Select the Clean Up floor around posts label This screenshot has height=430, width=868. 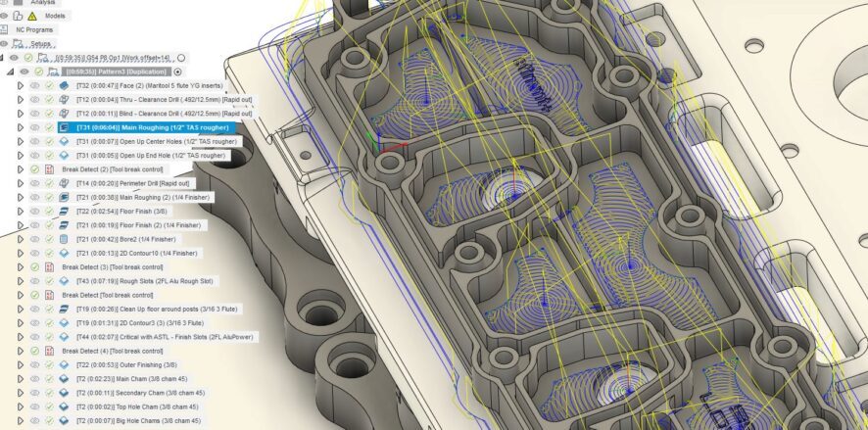click(x=158, y=309)
